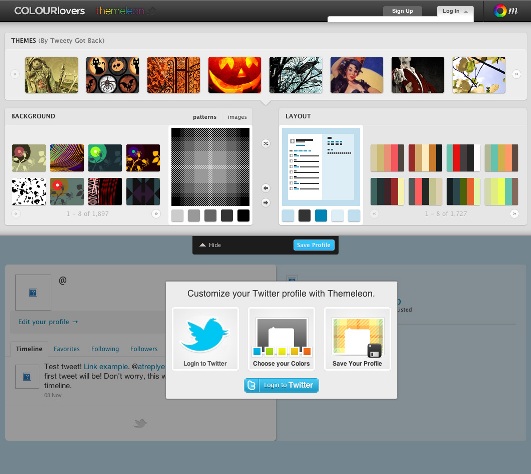Go to next page of background patterns
The width and height of the screenshot is (531, 474).
pyautogui.click(x=156, y=214)
